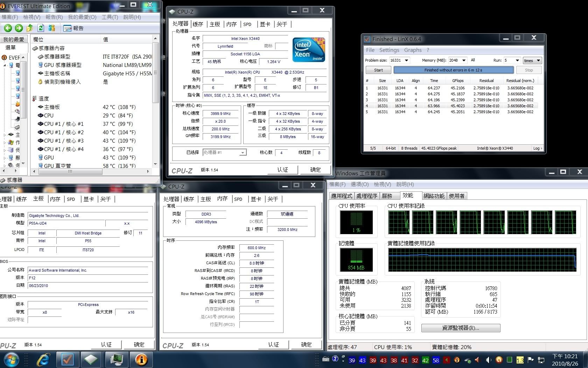Click LinX Start button

pyautogui.click(x=378, y=70)
